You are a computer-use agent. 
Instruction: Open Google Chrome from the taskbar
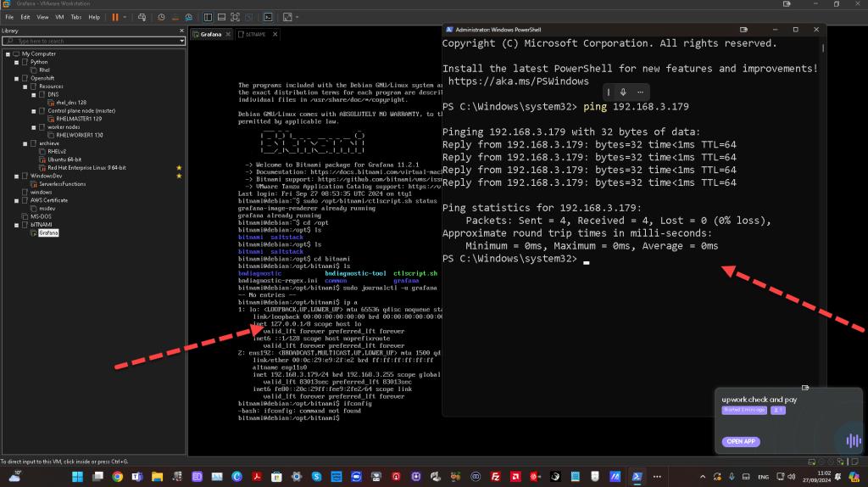click(x=117, y=477)
